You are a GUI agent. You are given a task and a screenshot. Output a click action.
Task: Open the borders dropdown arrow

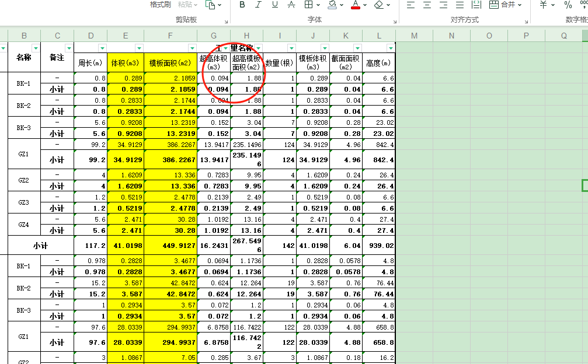tap(318, 5)
